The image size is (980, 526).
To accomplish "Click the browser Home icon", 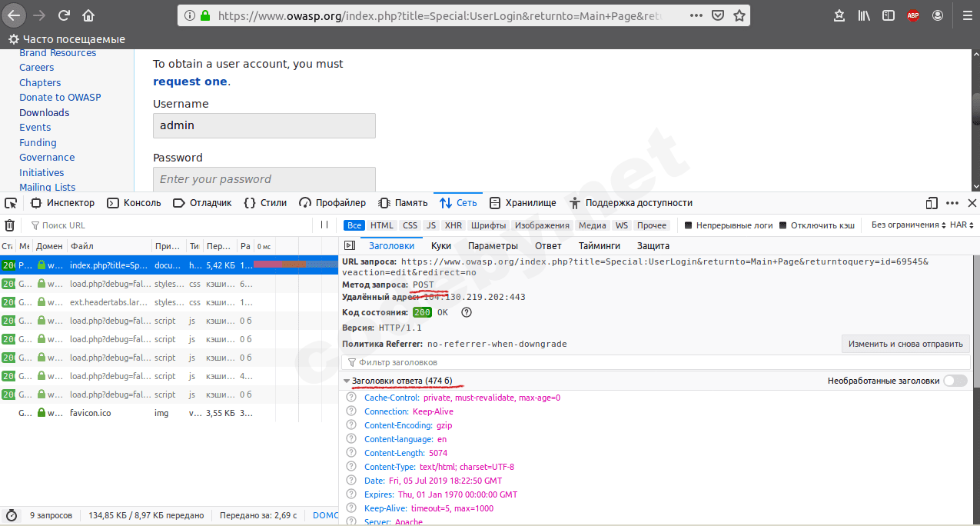I will pos(88,15).
